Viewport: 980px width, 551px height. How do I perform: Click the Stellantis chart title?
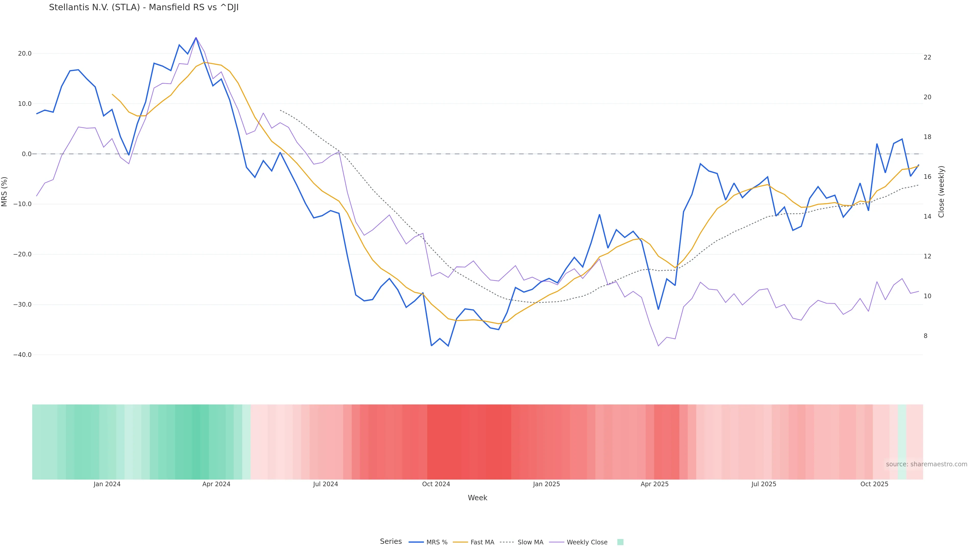144,8
